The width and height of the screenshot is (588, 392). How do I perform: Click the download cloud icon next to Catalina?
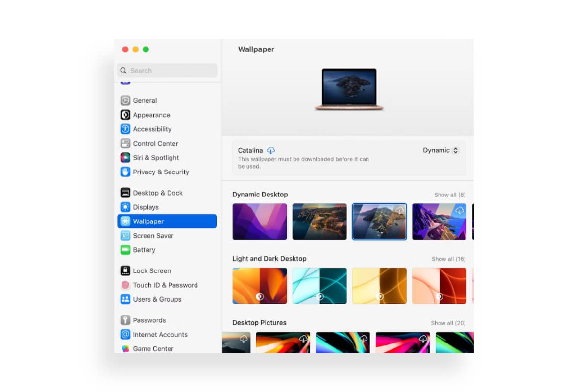pos(271,150)
